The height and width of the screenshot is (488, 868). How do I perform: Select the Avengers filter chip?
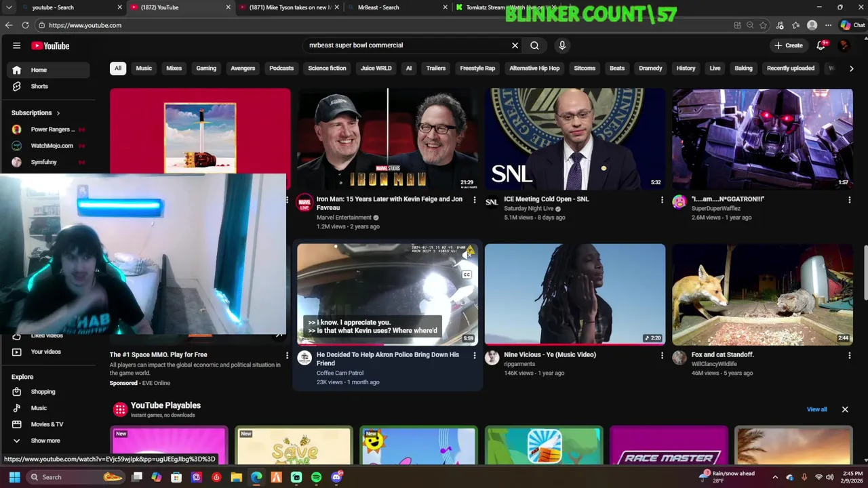243,68
